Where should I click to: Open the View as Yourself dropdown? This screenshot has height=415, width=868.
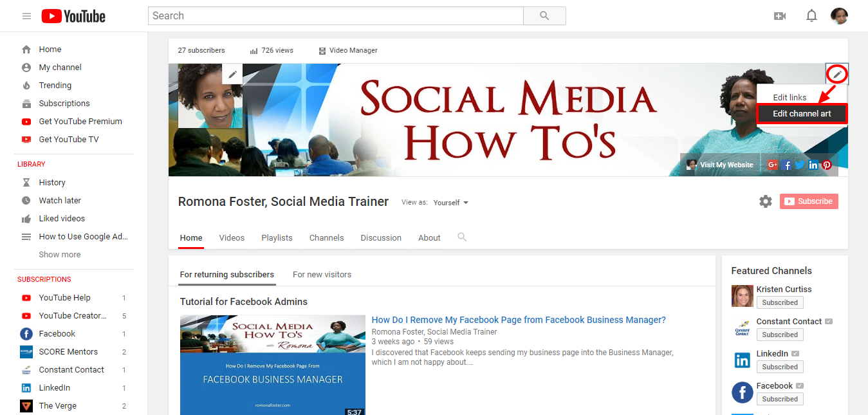click(x=450, y=203)
